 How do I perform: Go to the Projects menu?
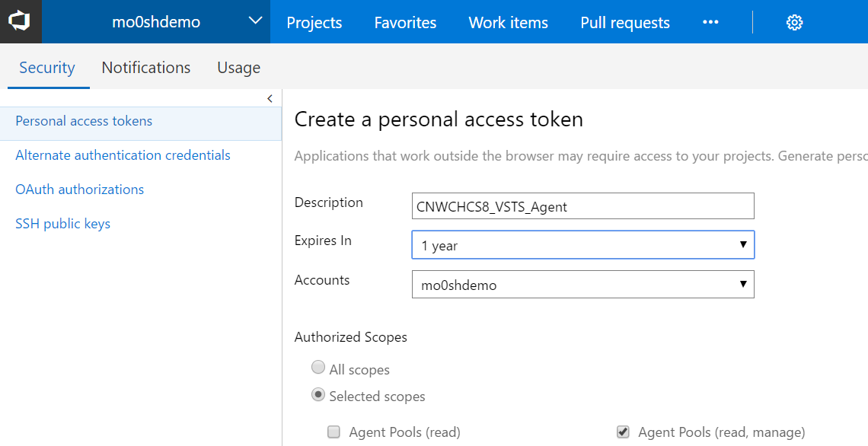coord(314,23)
